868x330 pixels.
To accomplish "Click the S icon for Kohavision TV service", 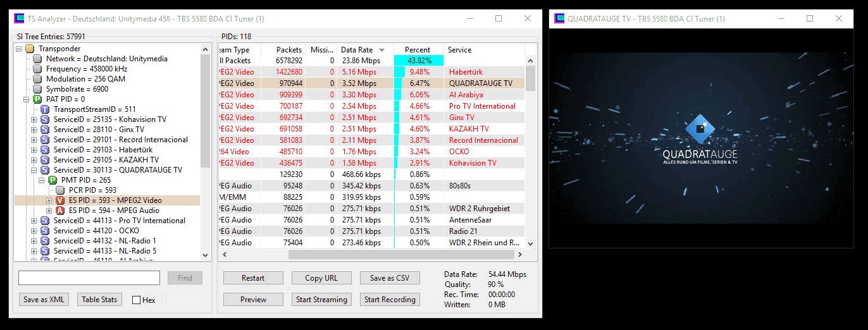I will (44, 119).
